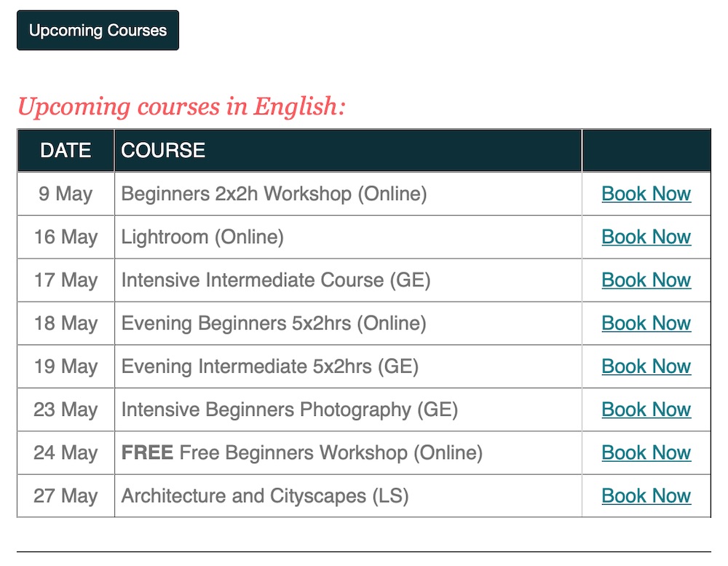Click Book Now for Intensive Beginners Photography

click(x=646, y=409)
